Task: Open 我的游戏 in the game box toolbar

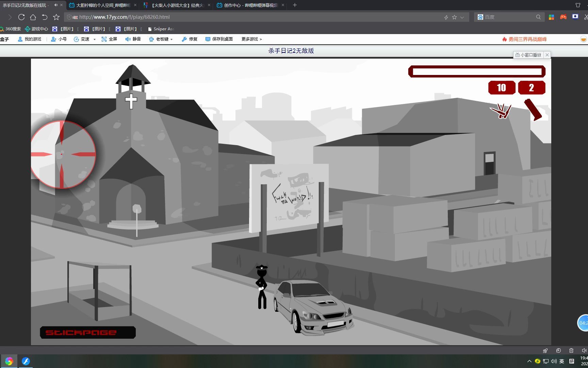Action: [x=30, y=39]
